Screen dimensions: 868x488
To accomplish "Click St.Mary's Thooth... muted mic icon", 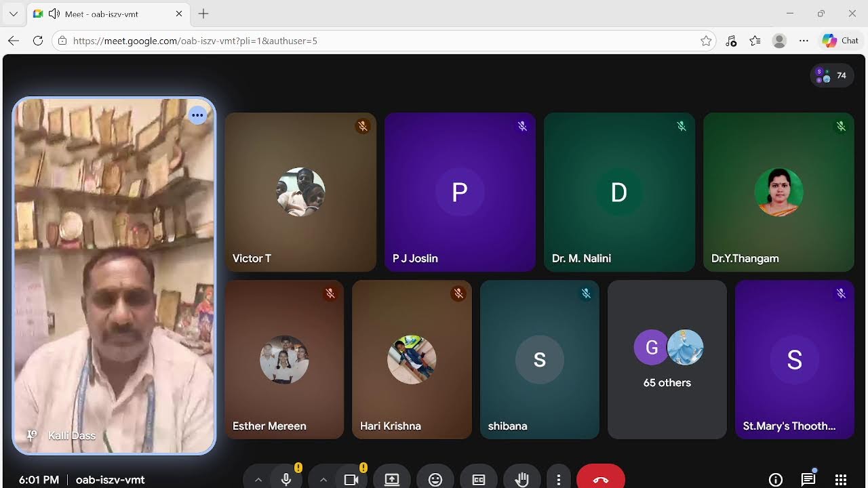I will [x=841, y=293].
